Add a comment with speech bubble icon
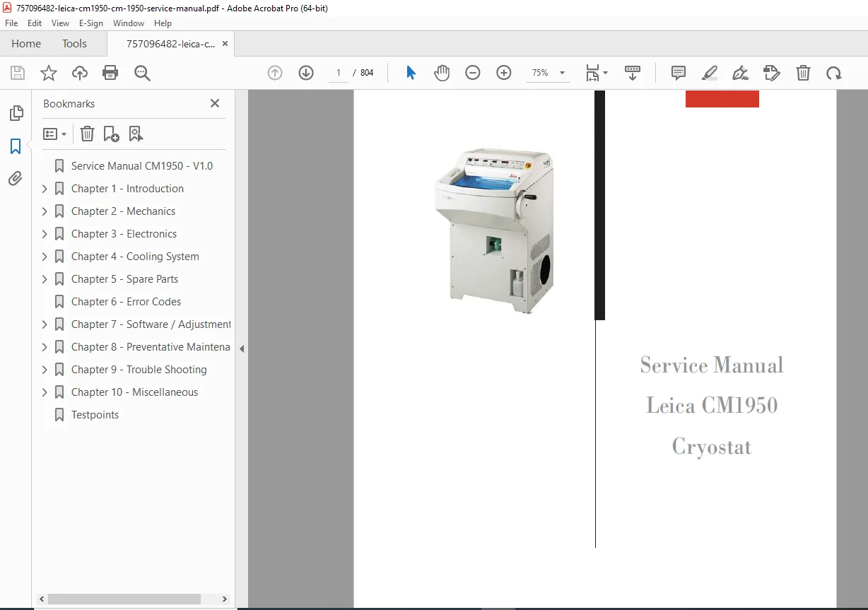The image size is (868, 610). 679,73
